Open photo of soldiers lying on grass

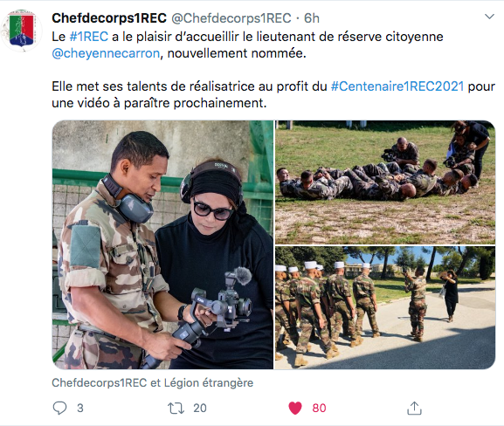coord(385,182)
